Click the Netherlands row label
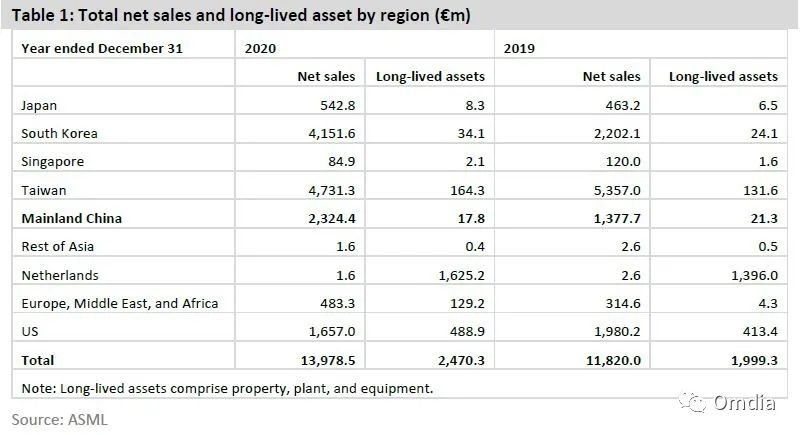Screen dimensions: 801x435 [60, 274]
